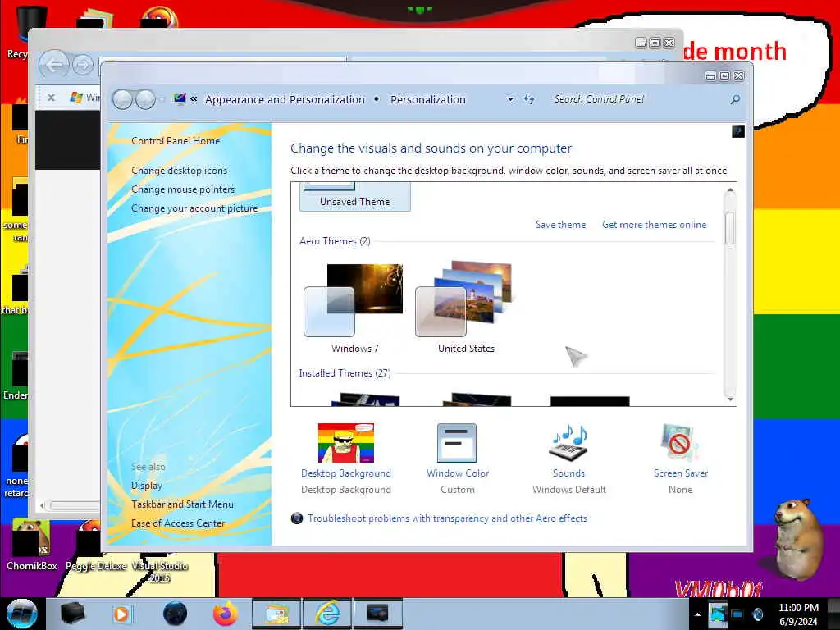
Task: Go forward in Personalization window
Action: 145,99
